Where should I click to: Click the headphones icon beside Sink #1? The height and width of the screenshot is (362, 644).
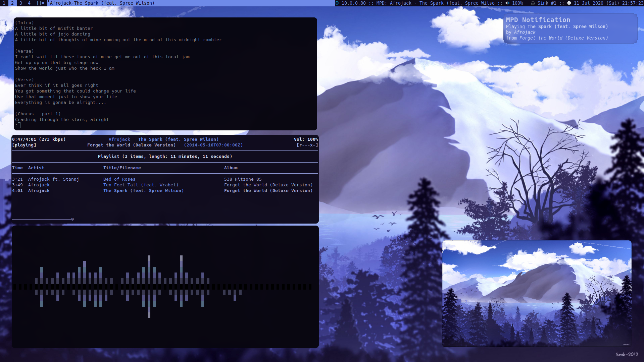(533, 3)
